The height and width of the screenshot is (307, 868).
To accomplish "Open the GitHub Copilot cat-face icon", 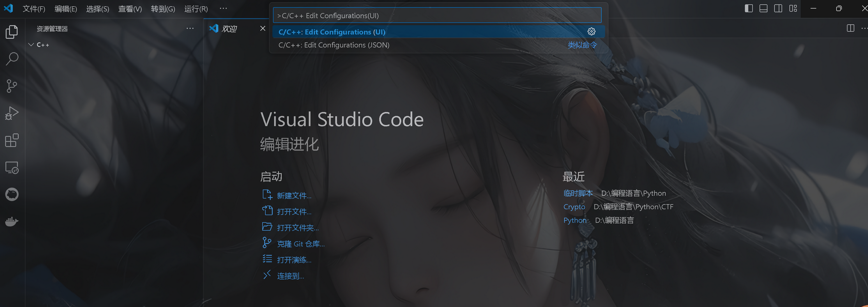I will coord(12,195).
